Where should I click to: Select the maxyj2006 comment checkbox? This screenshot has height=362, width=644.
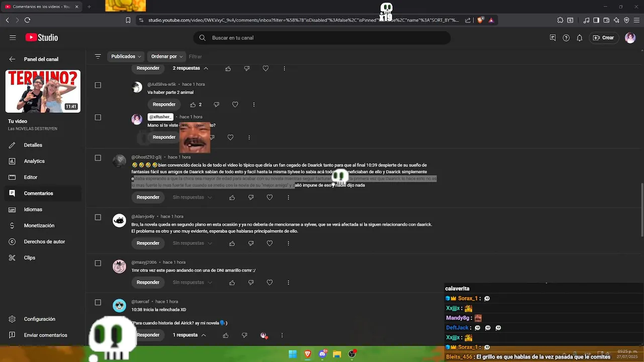pyautogui.click(x=98, y=263)
